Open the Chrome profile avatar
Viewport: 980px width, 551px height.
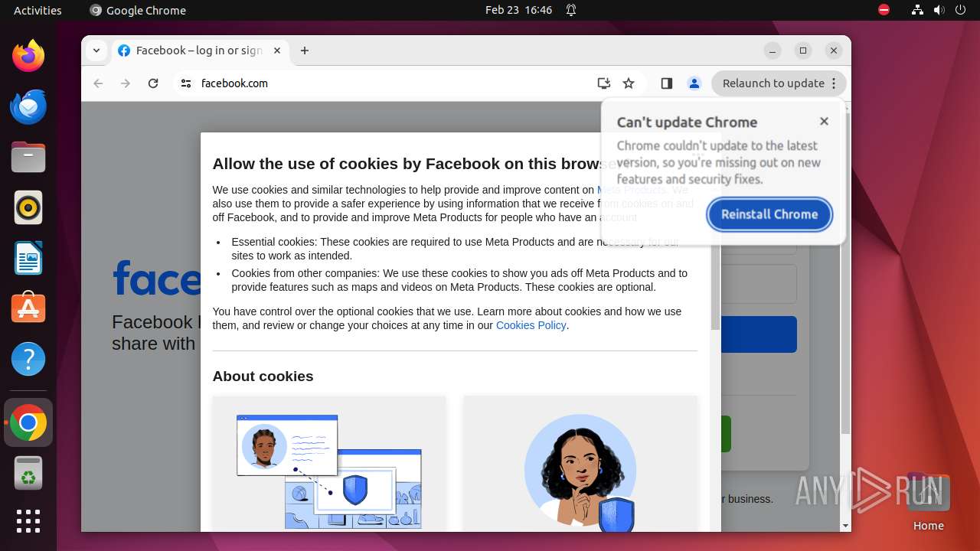point(694,83)
